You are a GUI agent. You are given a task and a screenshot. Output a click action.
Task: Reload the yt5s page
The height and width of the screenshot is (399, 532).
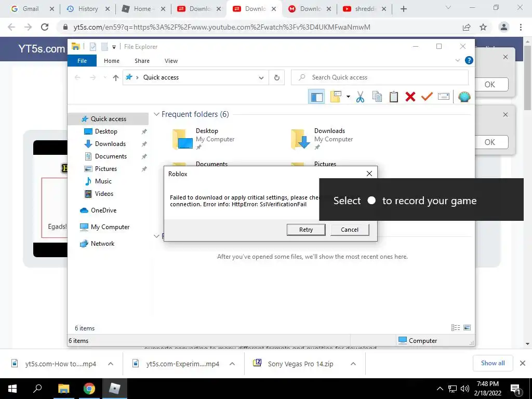[45, 27]
